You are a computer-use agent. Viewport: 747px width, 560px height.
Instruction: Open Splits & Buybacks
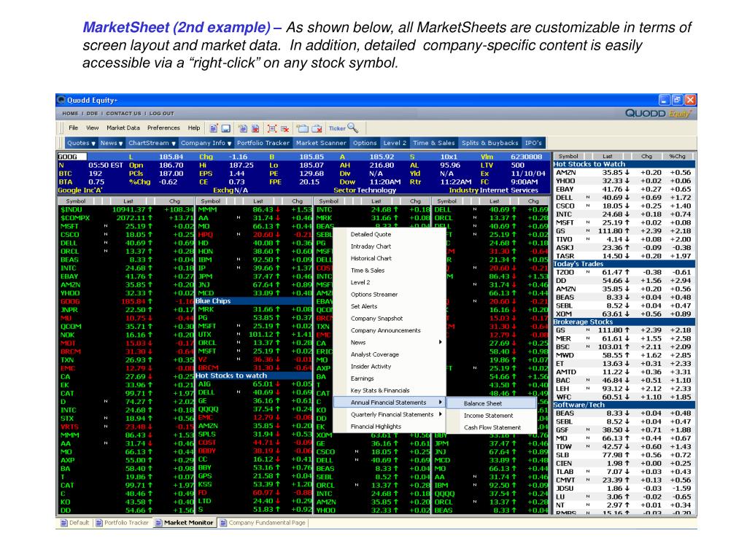pos(489,143)
